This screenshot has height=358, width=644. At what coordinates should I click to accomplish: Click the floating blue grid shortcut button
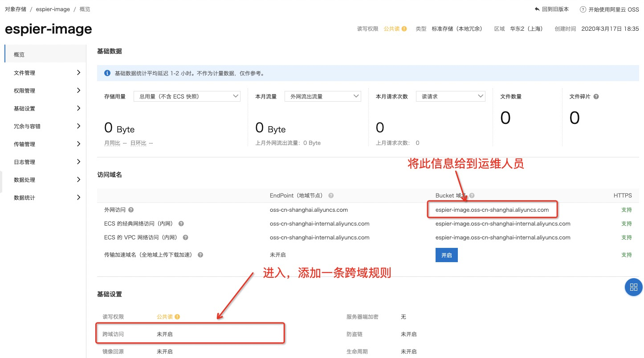coord(633,288)
